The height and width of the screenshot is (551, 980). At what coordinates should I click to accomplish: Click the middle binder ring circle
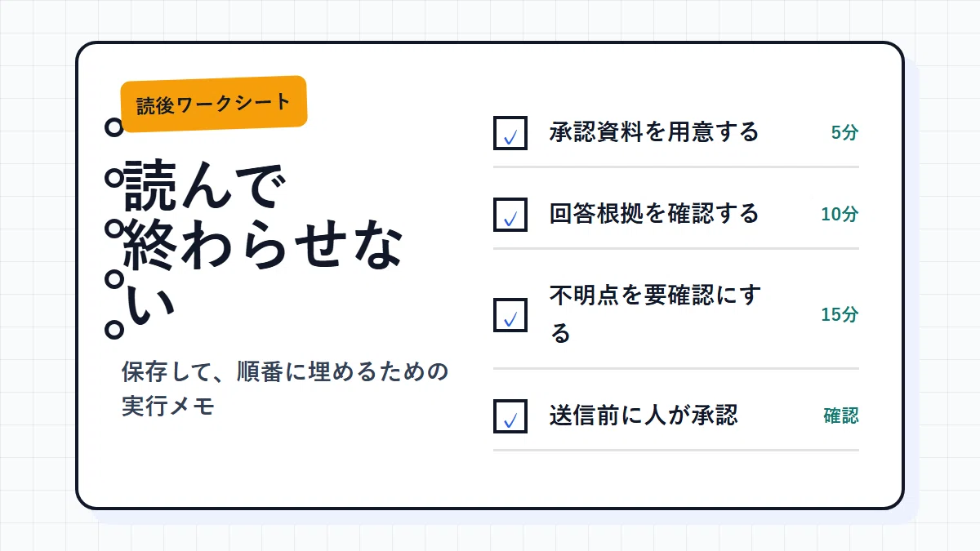pyautogui.click(x=114, y=229)
